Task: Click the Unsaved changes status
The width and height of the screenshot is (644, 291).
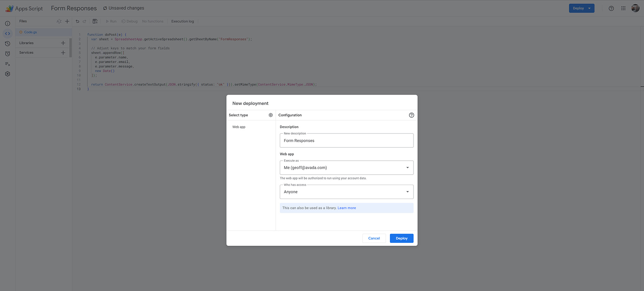Action: click(x=124, y=8)
